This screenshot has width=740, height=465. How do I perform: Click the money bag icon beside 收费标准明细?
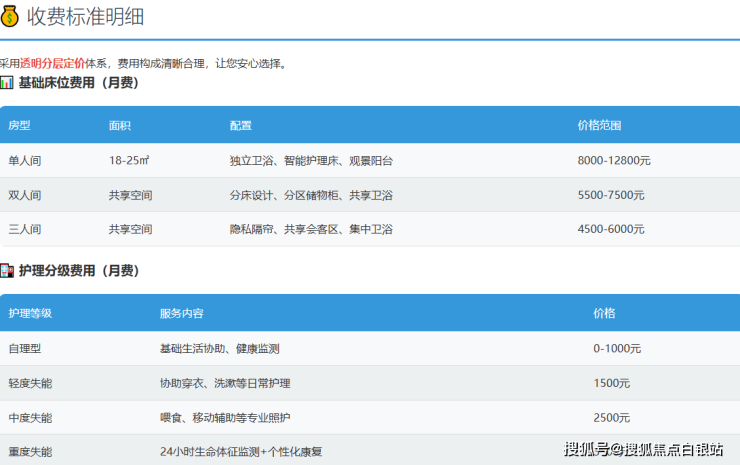(x=10, y=17)
